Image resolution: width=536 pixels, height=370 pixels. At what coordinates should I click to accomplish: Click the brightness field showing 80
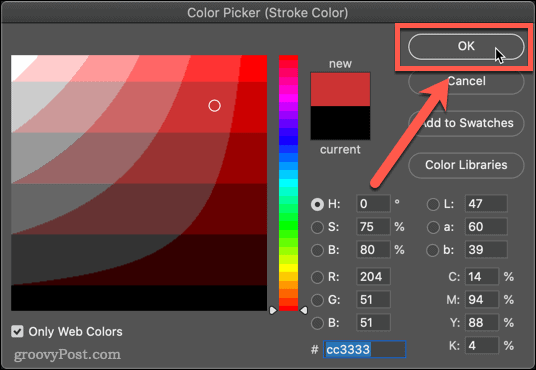[x=373, y=250]
